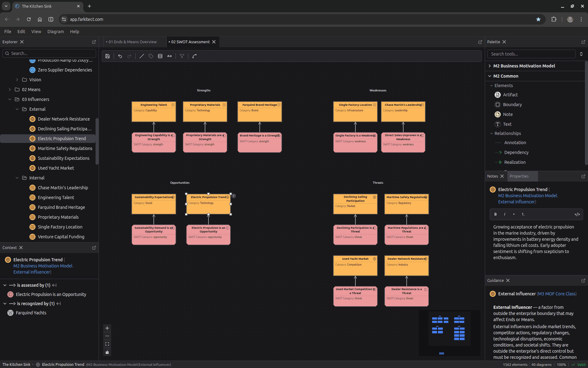Switch to the Properties tab
Viewport: 588px width, 368px height.
pyautogui.click(x=519, y=176)
